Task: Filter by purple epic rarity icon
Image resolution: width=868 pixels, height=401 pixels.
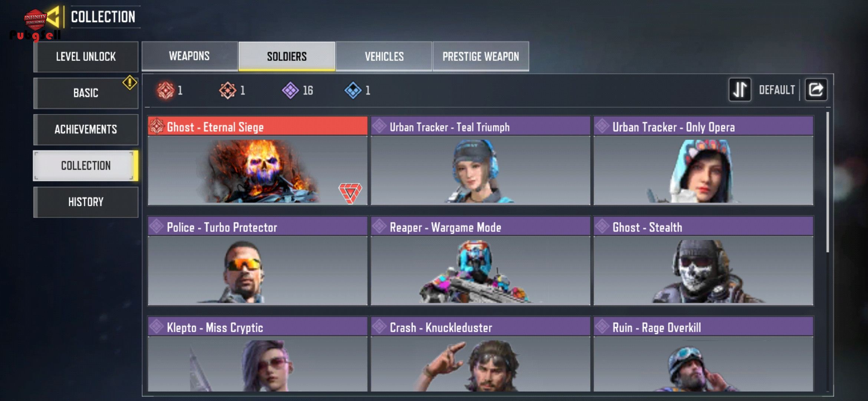Action: (x=290, y=90)
